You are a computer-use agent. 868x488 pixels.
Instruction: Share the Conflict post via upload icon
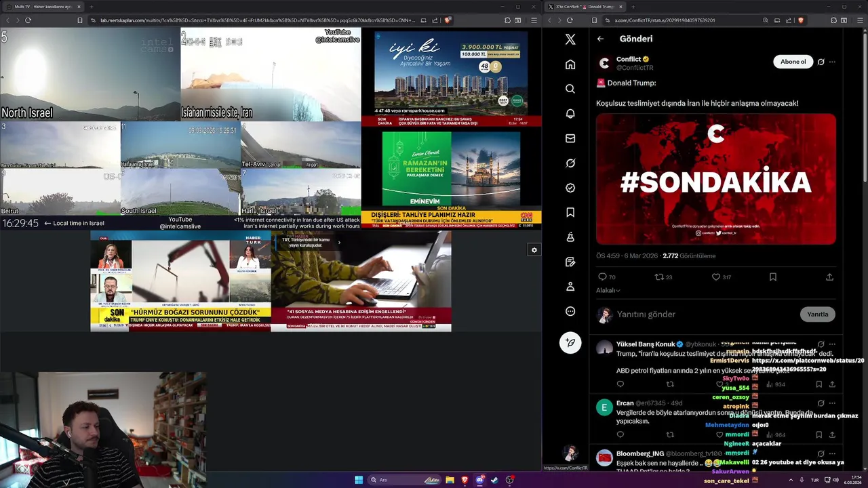[829, 277]
